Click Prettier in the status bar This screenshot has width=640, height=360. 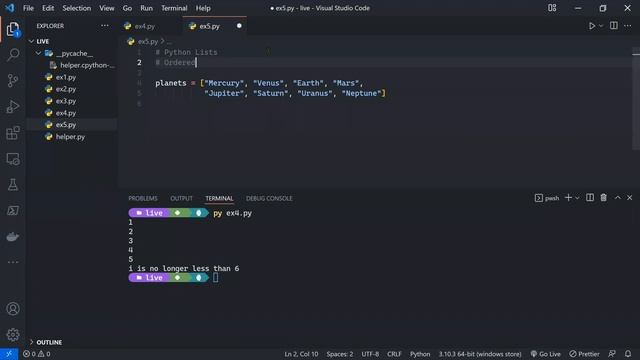[x=584, y=354]
